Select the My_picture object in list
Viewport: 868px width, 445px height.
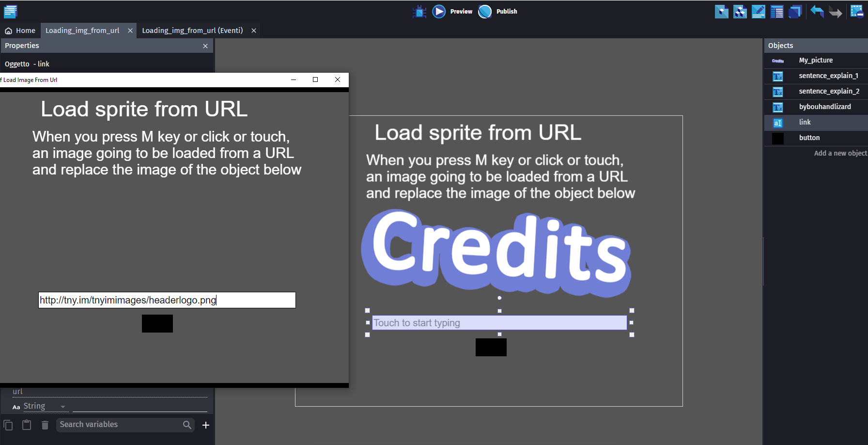pyautogui.click(x=816, y=60)
